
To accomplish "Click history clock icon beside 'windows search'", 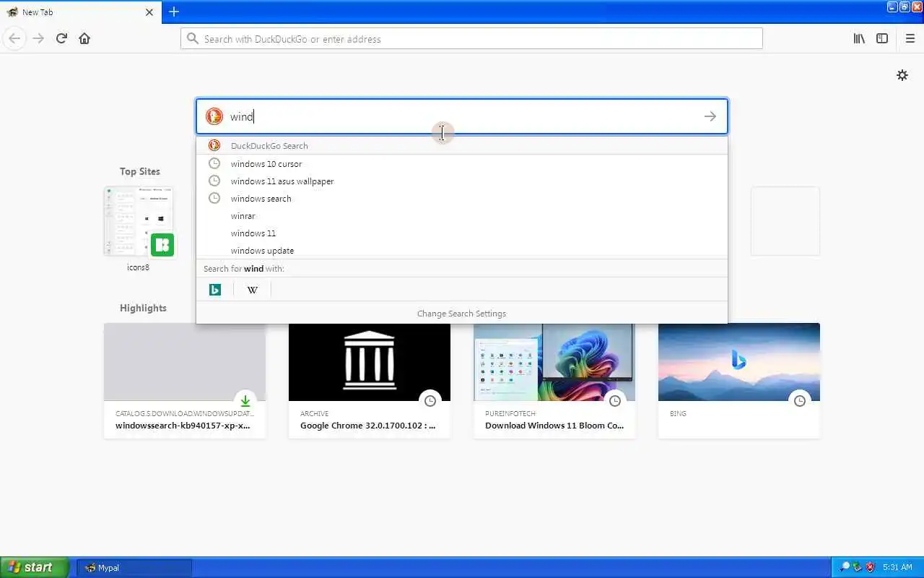I will coord(214,198).
